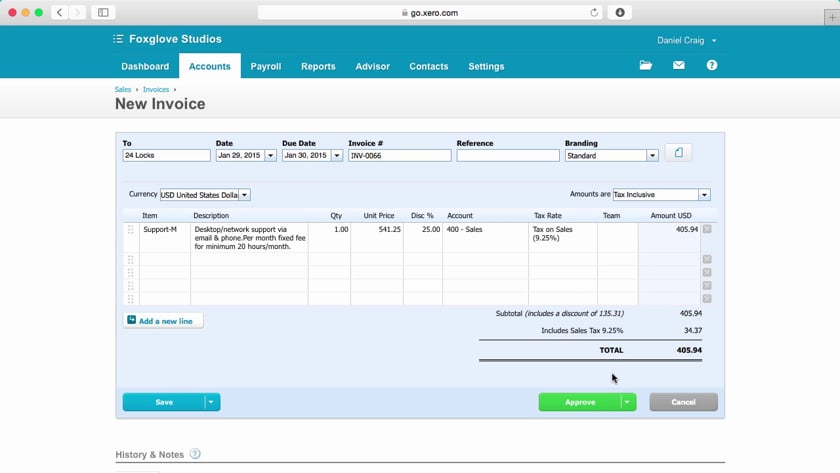This screenshot has width=840, height=473.
Task: Click the History & Notes help icon
Action: (195, 454)
